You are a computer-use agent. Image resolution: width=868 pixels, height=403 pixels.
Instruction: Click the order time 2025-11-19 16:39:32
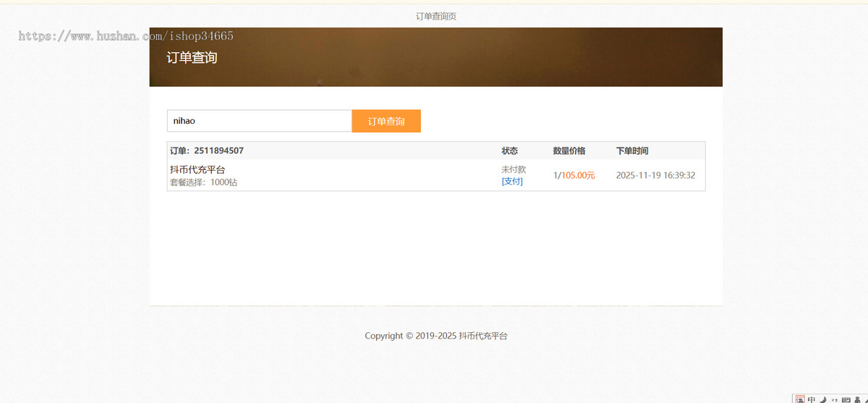tap(655, 175)
